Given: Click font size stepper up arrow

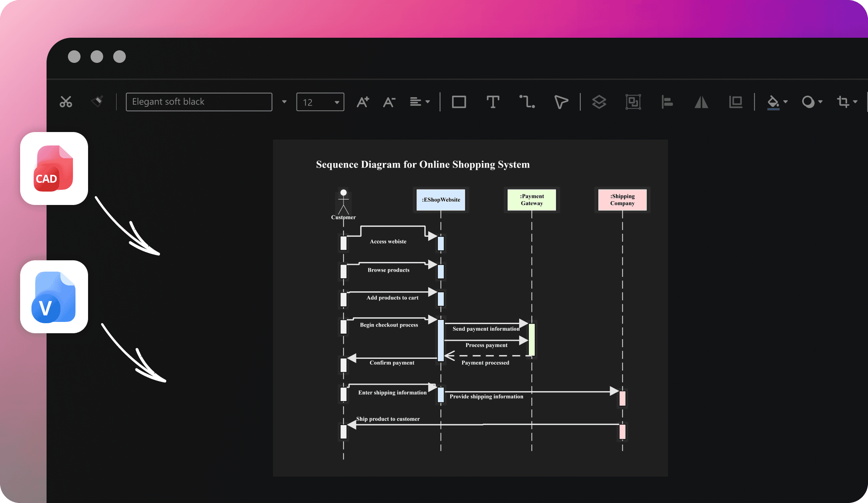Looking at the screenshot, I should [x=363, y=101].
